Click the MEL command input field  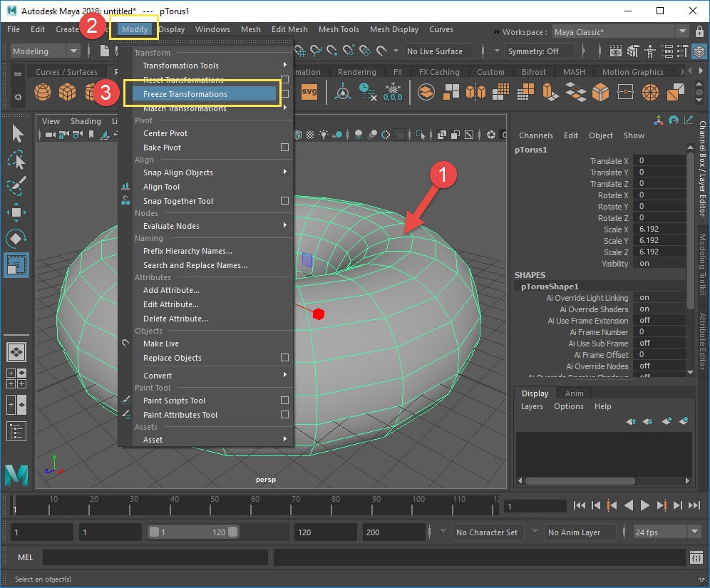click(x=155, y=557)
